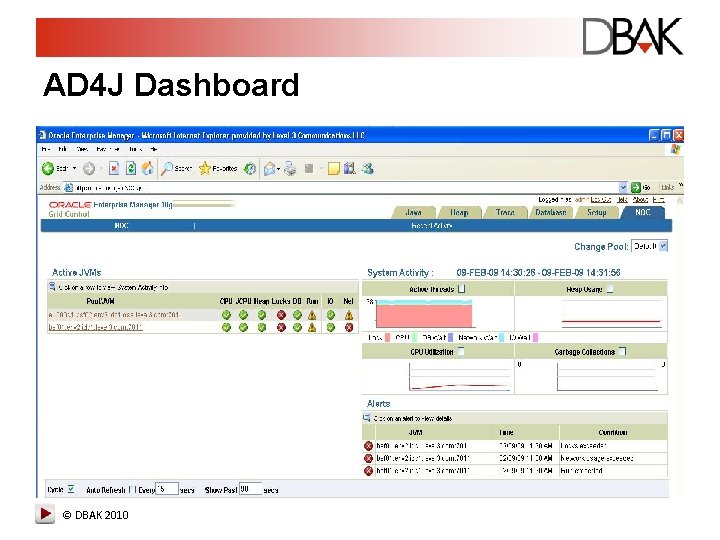Open the address bar dropdown arrow
The width and height of the screenshot is (720, 540).
tap(623, 187)
